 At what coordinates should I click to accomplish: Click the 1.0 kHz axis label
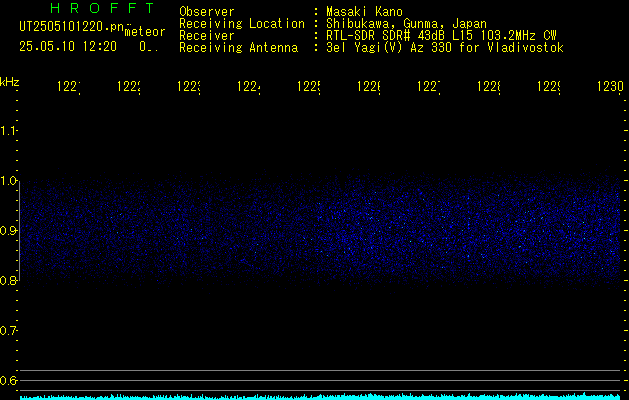point(8,181)
